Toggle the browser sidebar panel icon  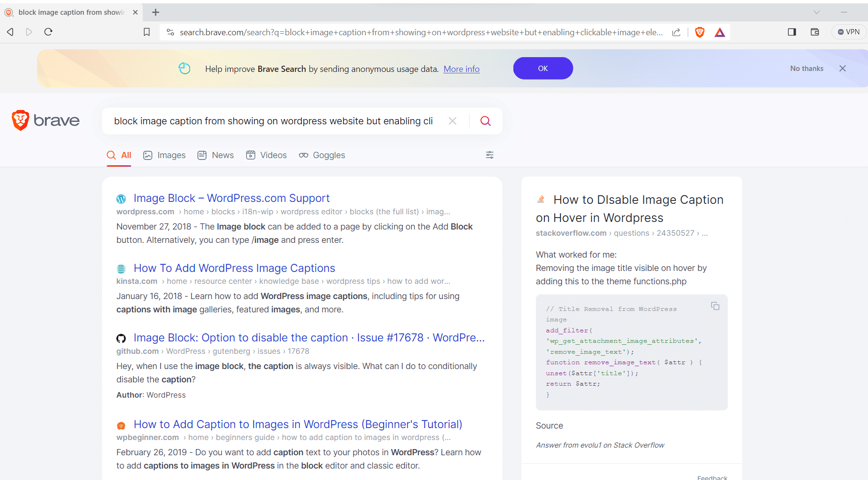[x=792, y=32]
